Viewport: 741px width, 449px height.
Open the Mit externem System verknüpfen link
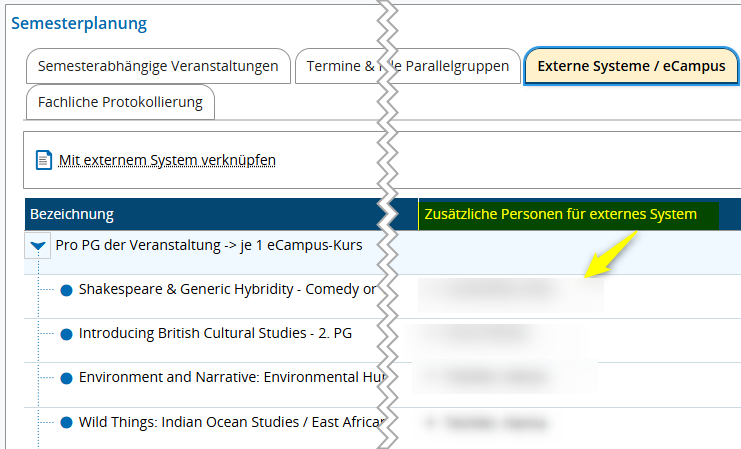(167, 160)
